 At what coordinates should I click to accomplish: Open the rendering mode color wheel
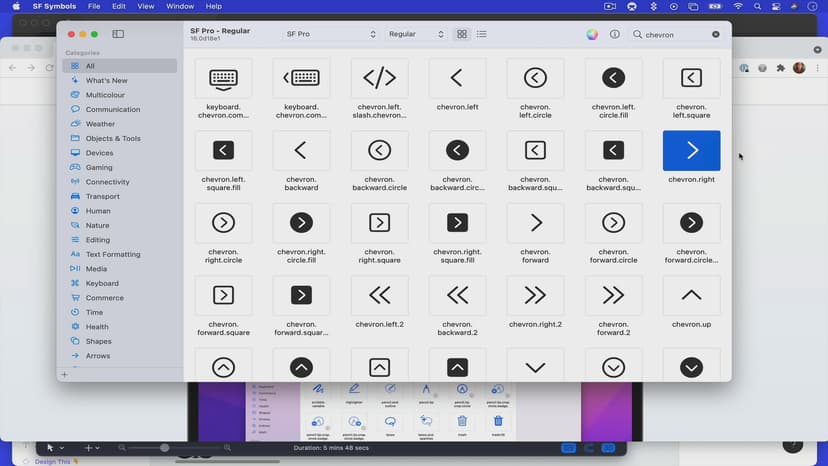pyautogui.click(x=592, y=34)
